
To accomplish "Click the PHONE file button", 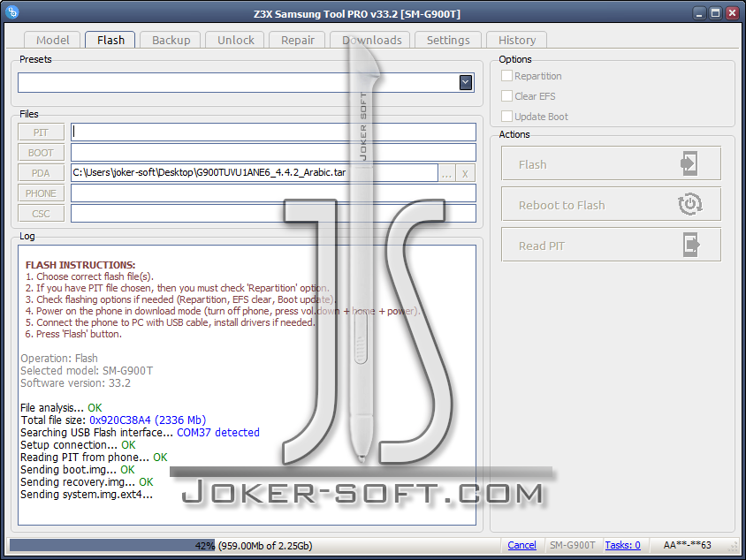I will pyautogui.click(x=41, y=193).
